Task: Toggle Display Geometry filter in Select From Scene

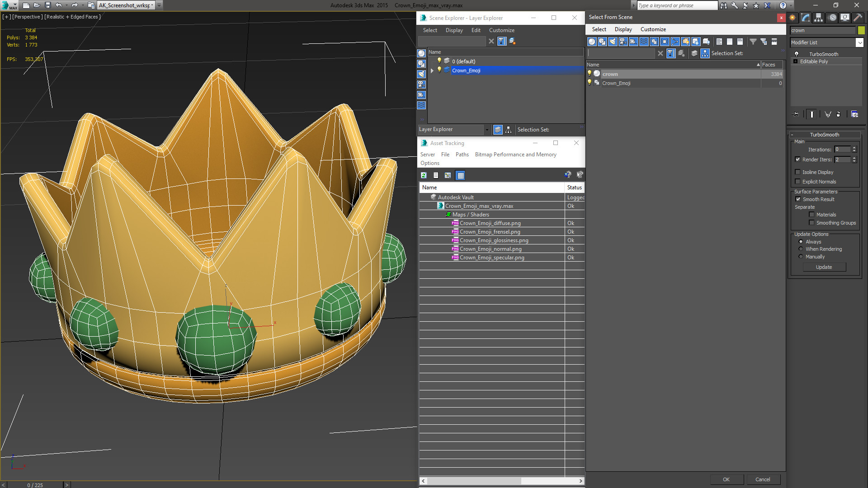Action: click(x=592, y=42)
